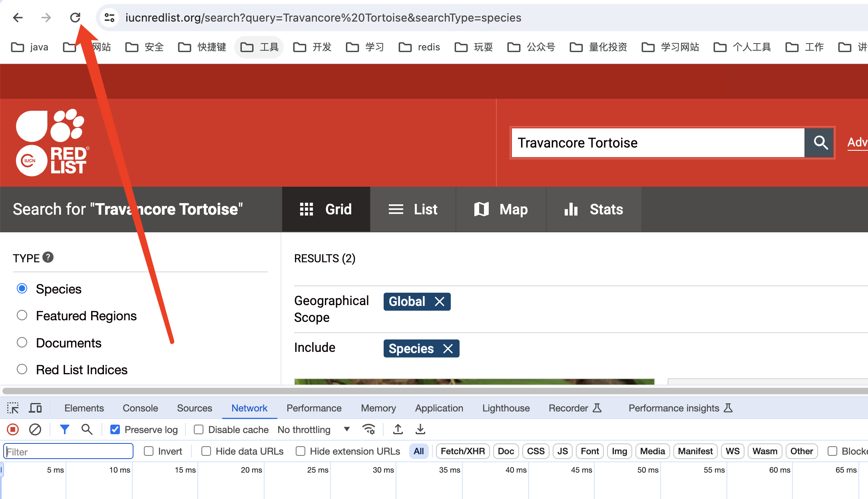The image size is (868, 499).
Task: Clear the network log
Action: [x=35, y=429]
